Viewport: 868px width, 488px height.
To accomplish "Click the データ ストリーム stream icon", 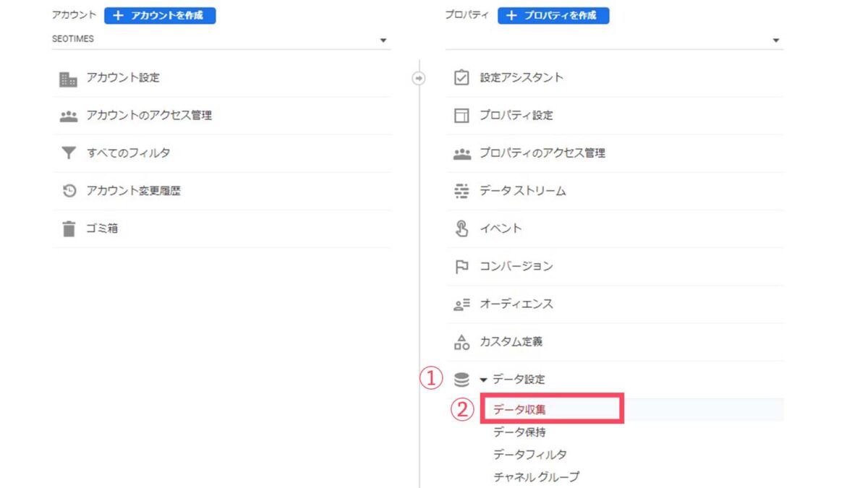I will [461, 191].
